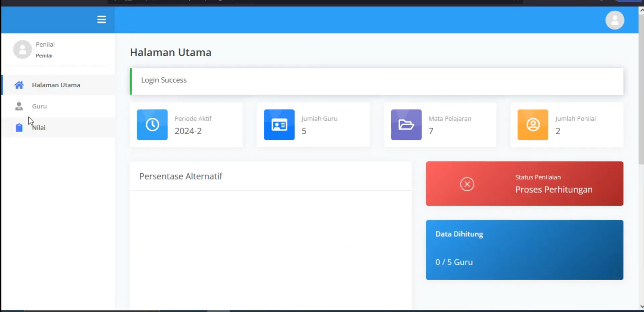
Task: Click the blue Data Dihitung card
Action: (x=524, y=250)
